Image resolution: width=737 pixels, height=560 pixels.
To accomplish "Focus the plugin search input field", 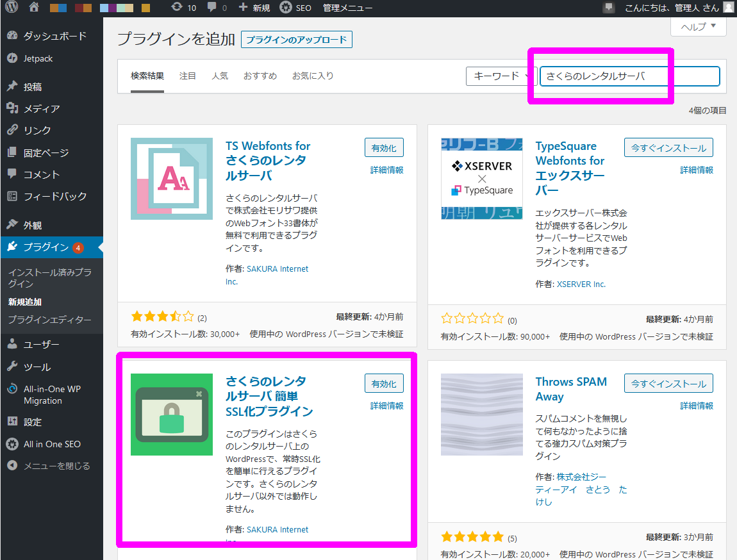I will coord(630,76).
